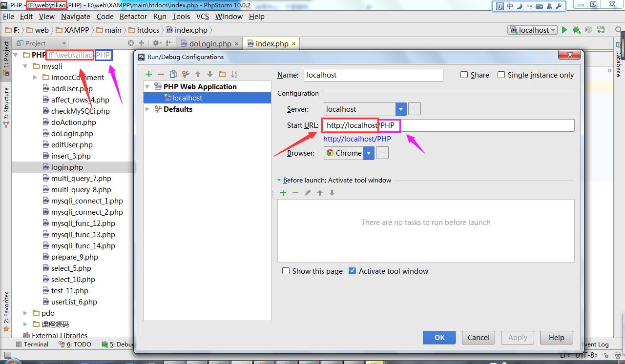Open the Structure side panel
Viewport: 625px width, 364px height.
click(x=6, y=107)
